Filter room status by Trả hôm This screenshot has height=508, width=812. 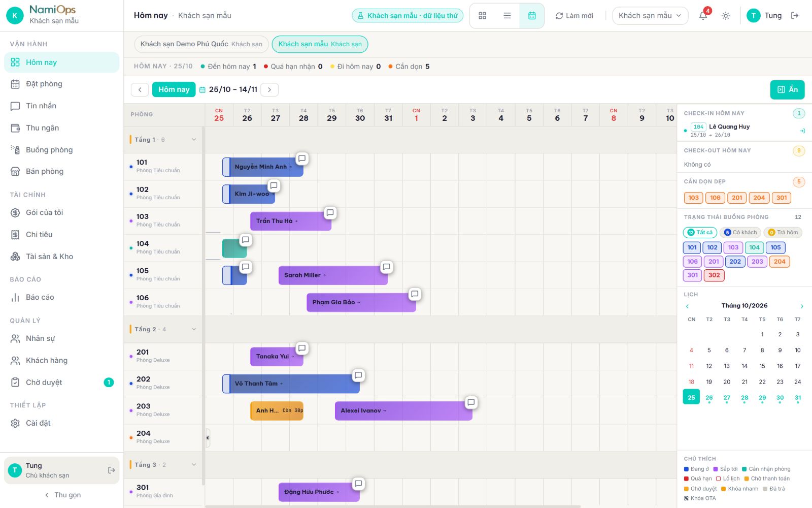pyautogui.click(x=783, y=232)
